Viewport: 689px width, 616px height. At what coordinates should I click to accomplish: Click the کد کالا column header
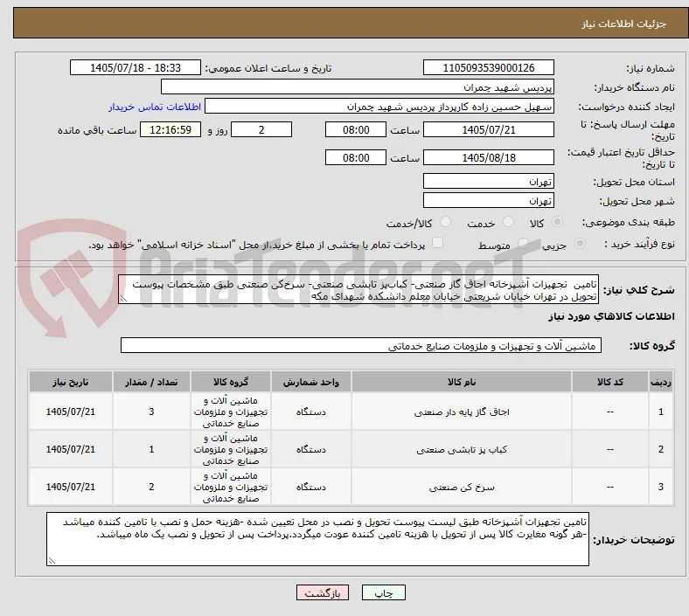click(x=610, y=382)
